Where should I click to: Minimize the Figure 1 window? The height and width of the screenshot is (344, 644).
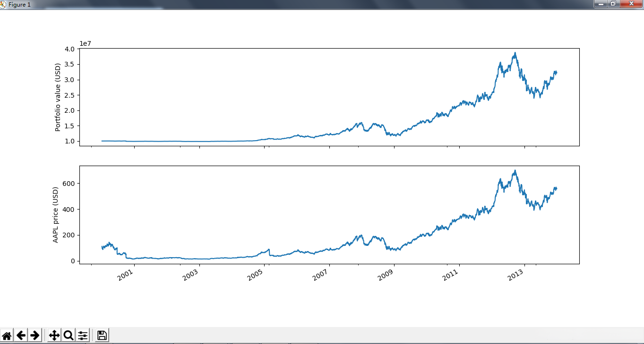click(601, 4)
